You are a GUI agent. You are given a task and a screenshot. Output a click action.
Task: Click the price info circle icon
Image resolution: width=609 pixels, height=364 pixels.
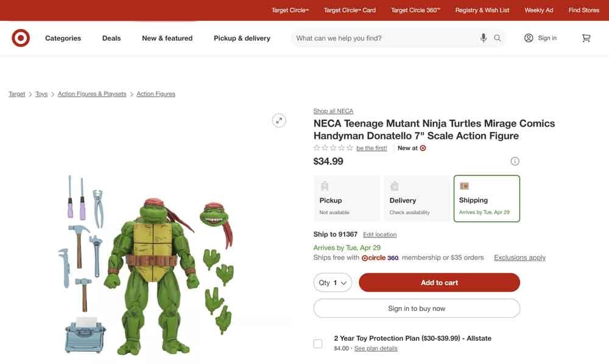(515, 161)
